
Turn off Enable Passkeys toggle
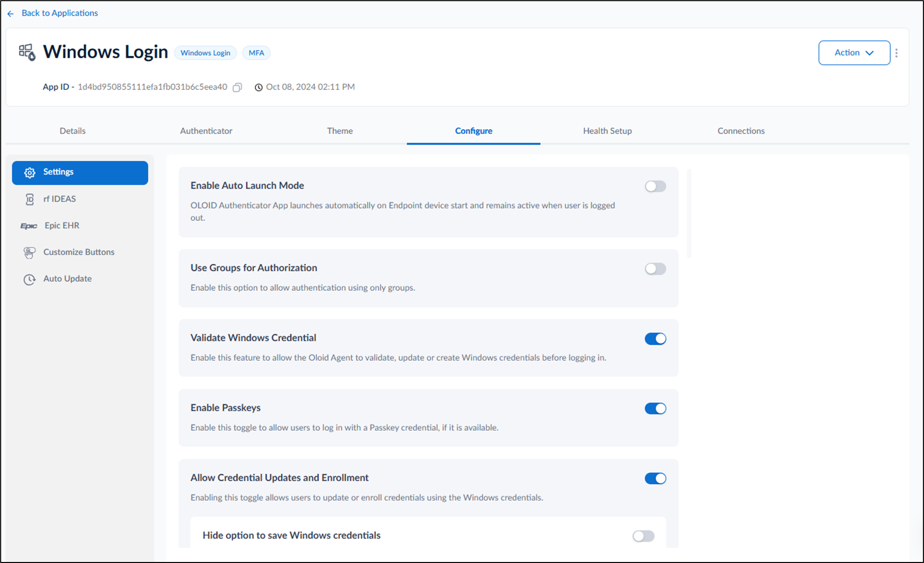click(655, 408)
